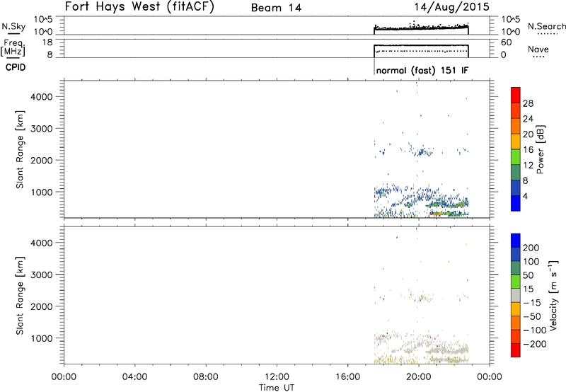Screen dimensions: 566x392
Task: Click the 'N.Search' legend label
Action: click(x=546, y=26)
